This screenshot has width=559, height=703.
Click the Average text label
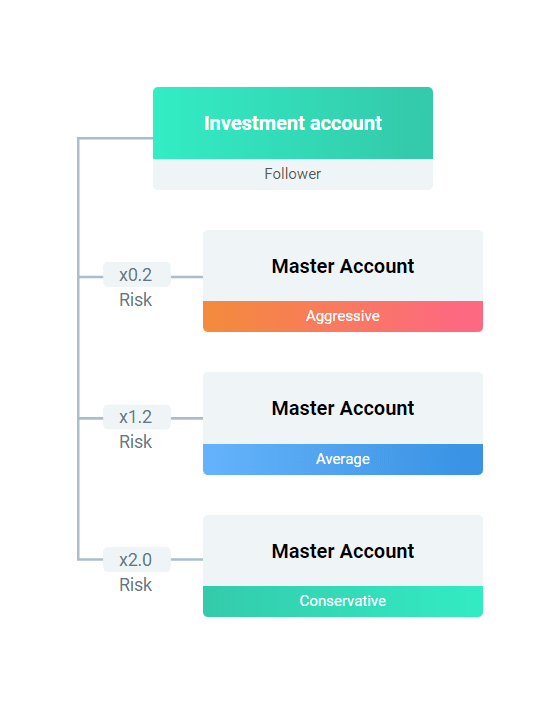coord(343,459)
